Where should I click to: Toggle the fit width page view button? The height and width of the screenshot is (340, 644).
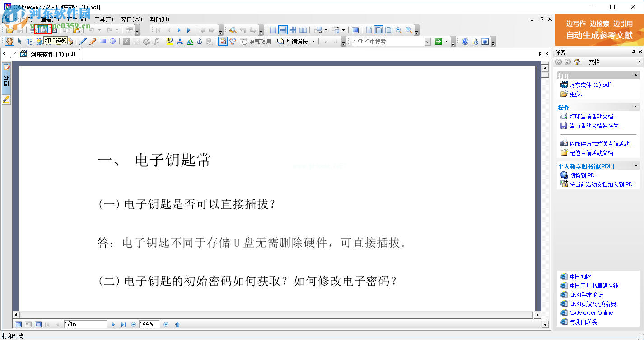(x=378, y=30)
